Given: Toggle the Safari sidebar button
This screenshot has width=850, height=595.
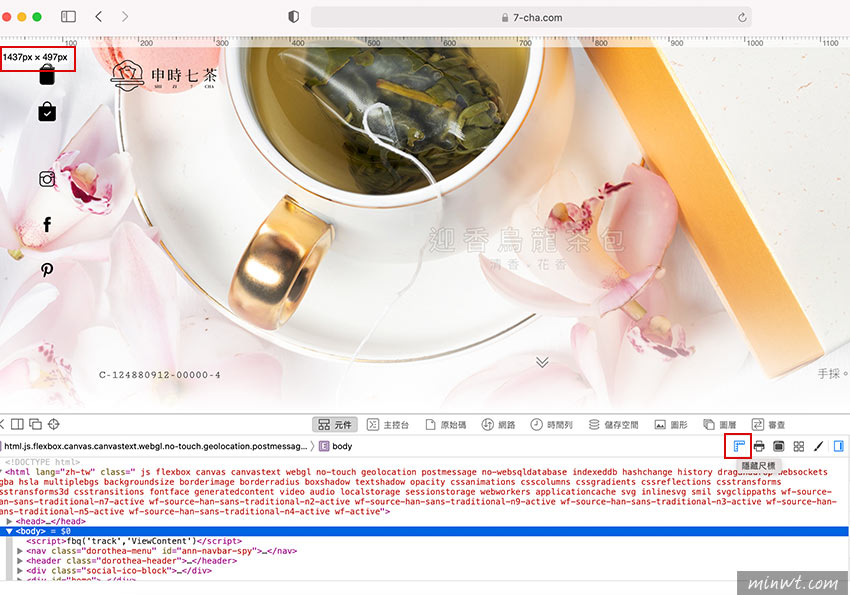Looking at the screenshot, I should [68, 17].
